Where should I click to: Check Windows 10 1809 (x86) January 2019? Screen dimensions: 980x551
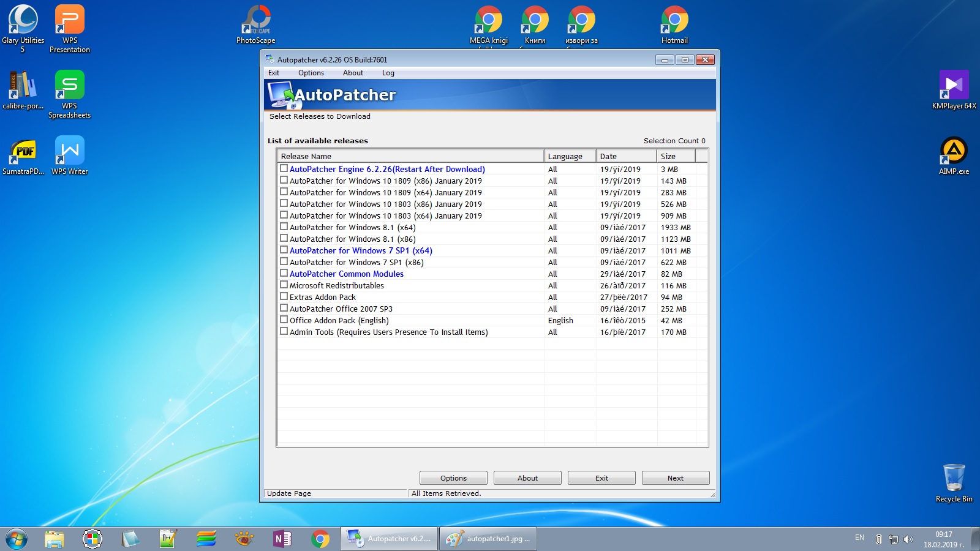tap(284, 180)
